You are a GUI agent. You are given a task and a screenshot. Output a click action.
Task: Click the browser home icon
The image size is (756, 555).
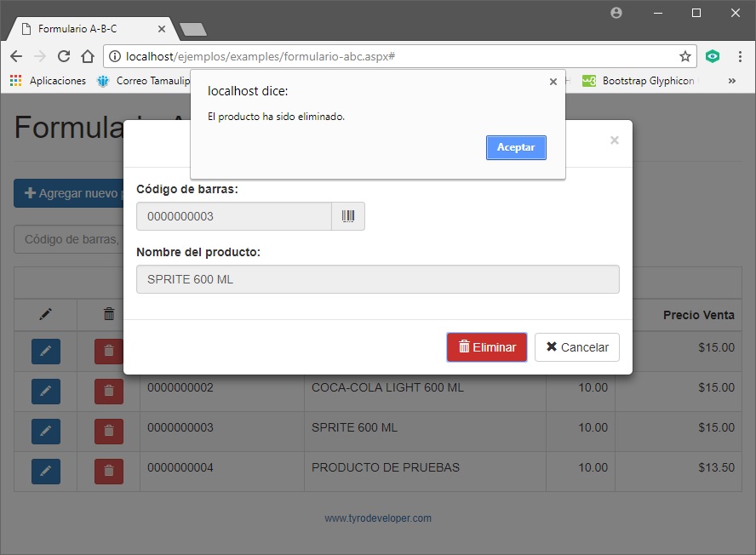coord(92,56)
